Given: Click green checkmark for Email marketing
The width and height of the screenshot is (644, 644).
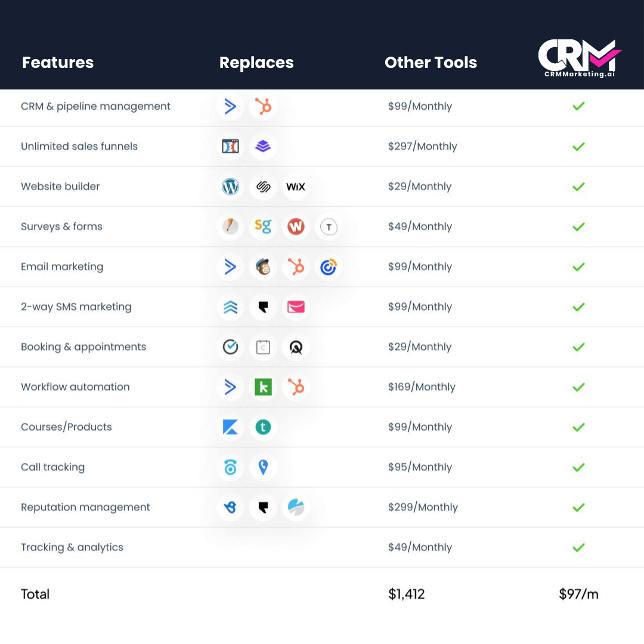Looking at the screenshot, I should (x=578, y=267).
